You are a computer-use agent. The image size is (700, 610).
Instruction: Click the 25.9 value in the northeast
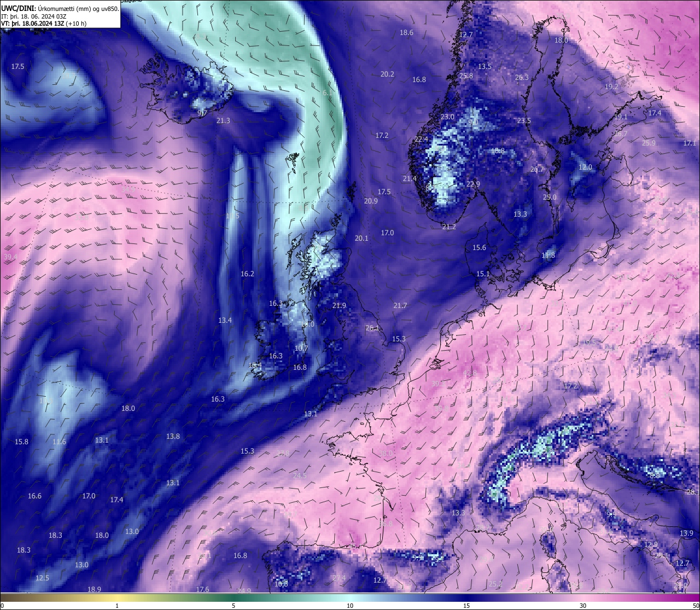click(x=649, y=143)
